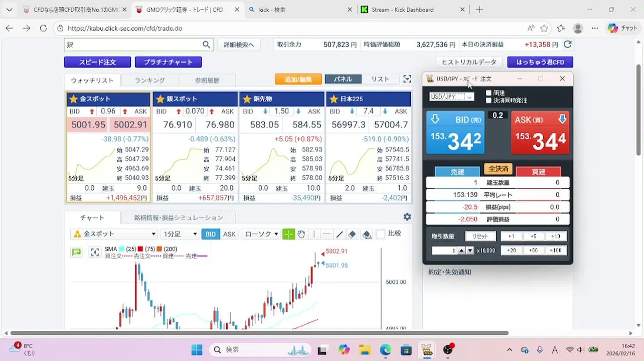
Task: Enable 両建 checkbox in speed order window
Action: [x=489, y=93]
